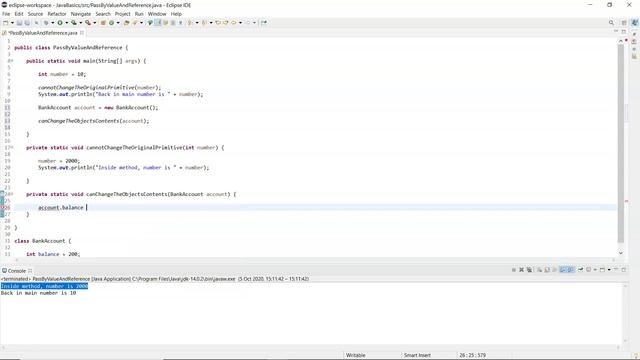Toggle Pin Editor in main toolbar

(x=264, y=23)
